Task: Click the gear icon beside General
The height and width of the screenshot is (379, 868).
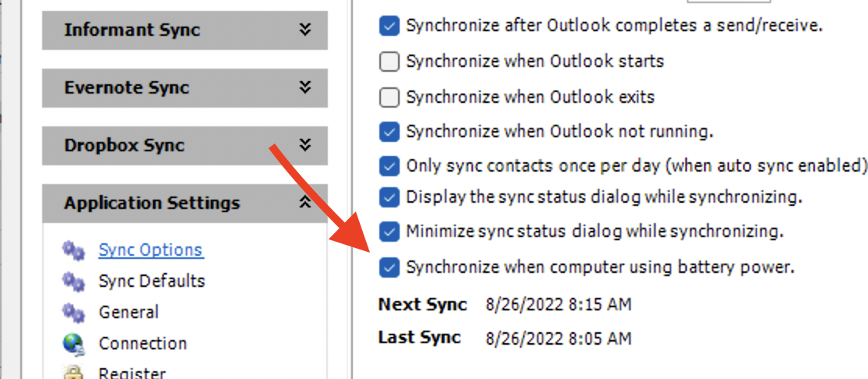Action: 73,313
